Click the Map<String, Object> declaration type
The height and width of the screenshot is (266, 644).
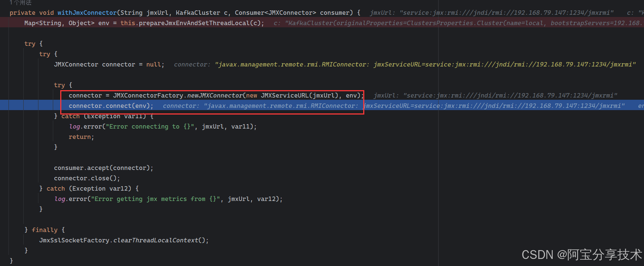(x=59, y=23)
